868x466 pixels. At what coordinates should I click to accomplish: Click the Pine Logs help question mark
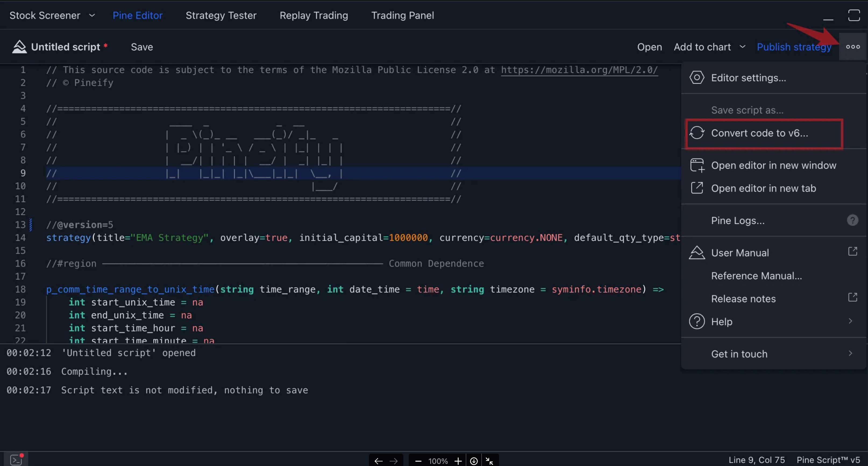pos(852,221)
